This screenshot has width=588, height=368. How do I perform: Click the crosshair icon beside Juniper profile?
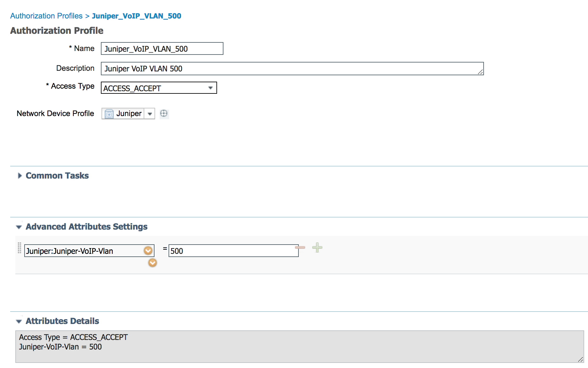pyautogui.click(x=164, y=114)
